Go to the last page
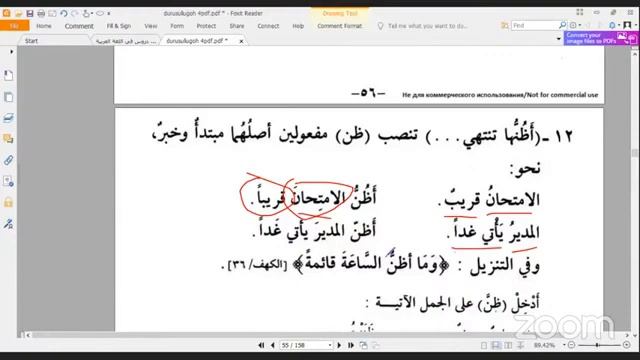 point(350,345)
